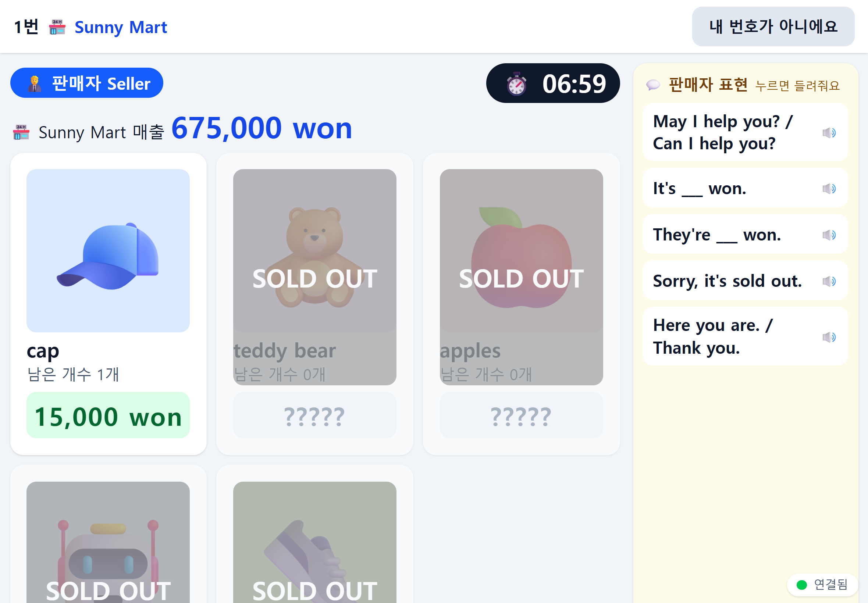The image size is (868, 603).
Task: Click the speech bubble icon by 판매자 표현
Action: (653, 85)
